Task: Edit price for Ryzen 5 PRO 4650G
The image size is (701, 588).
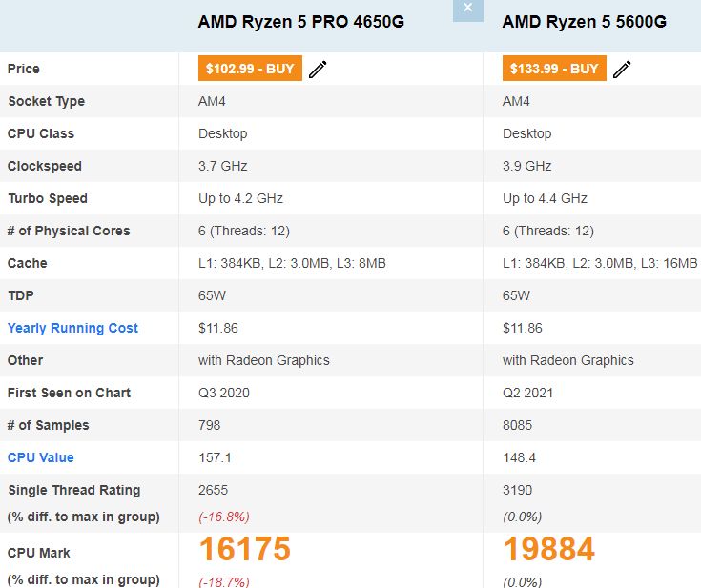Action: click(318, 70)
